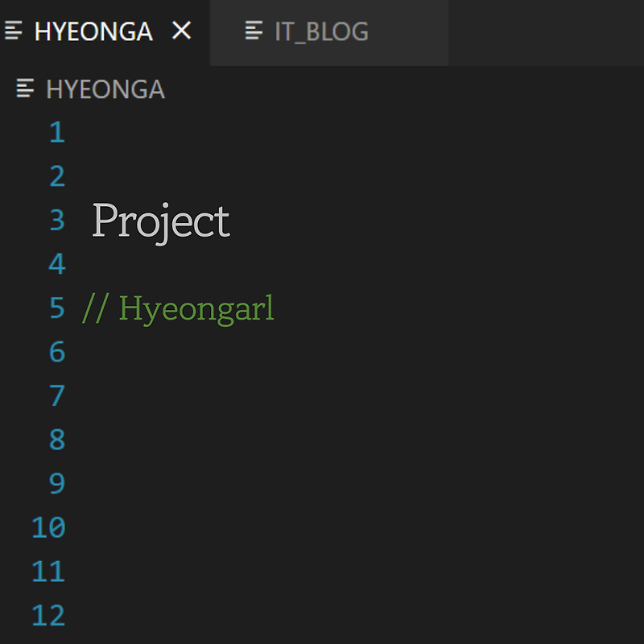
Task: Close the HYEONGA tab
Action: pos(182,31)
